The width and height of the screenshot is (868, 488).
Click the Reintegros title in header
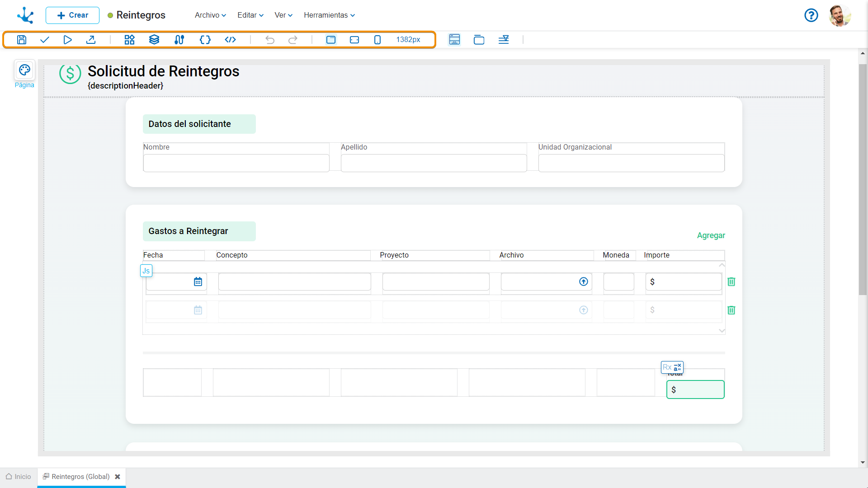141,15
